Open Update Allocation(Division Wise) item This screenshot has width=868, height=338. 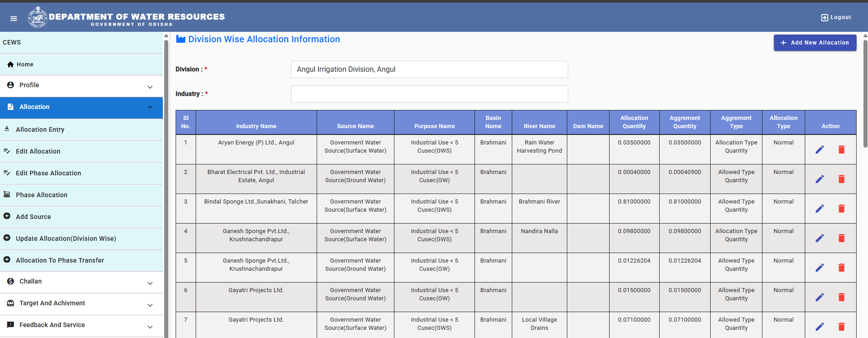pos(81,239)
